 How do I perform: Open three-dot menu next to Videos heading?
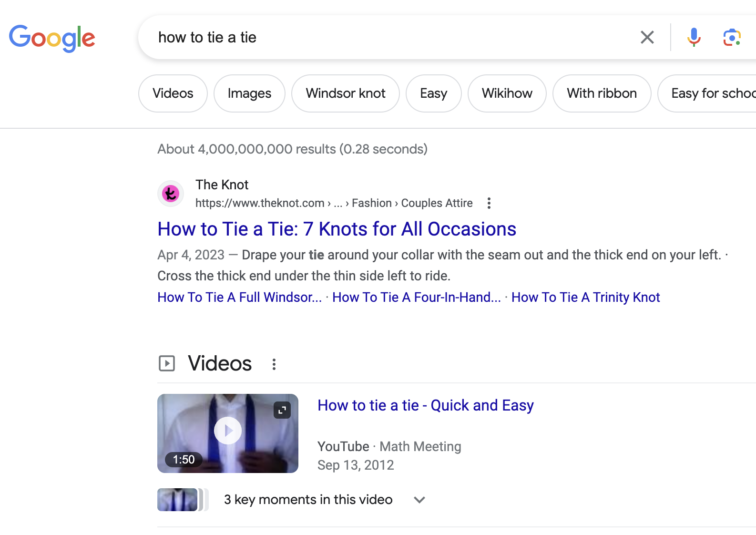pyautogui.click(x=274, y=364)
